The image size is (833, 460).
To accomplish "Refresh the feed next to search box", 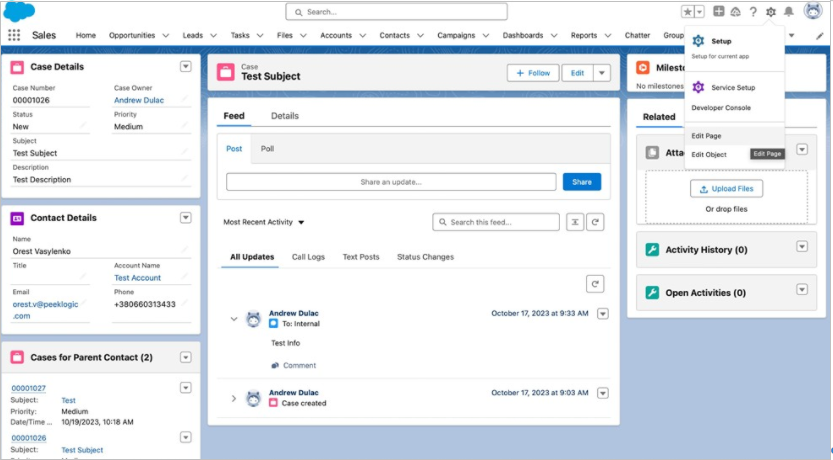I will tap(596, 222).
